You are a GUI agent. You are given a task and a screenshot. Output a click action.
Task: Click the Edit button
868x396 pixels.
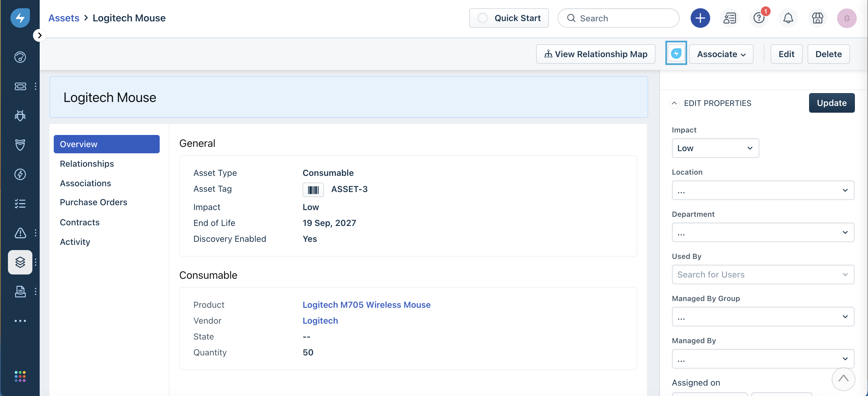point(786,54)
